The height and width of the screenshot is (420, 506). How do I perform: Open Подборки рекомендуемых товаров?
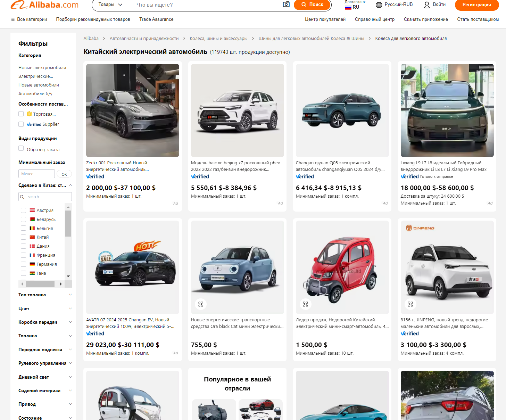(x=93, y=19)
